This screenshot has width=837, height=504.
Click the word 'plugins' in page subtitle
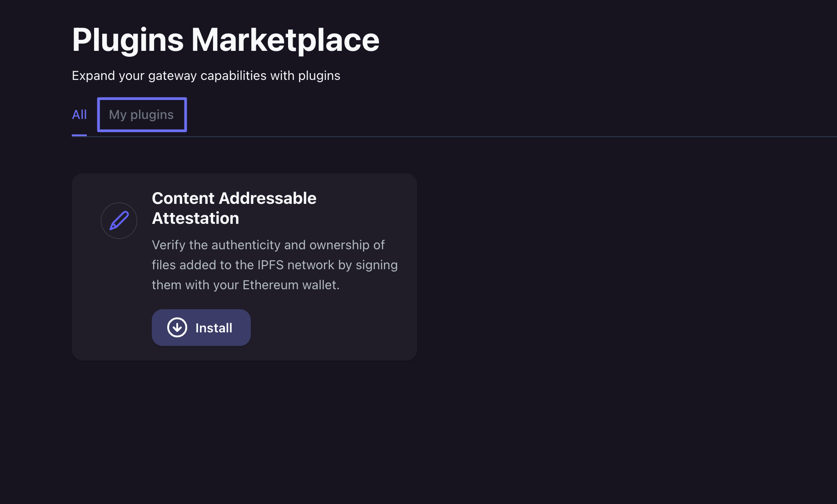pos(319,76)
